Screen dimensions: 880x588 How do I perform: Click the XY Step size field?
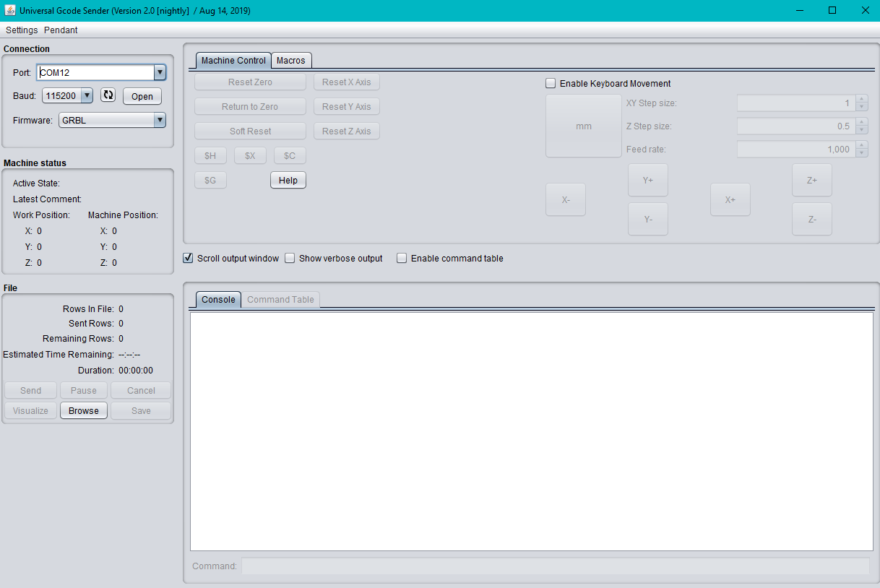(x=796, y=103)
